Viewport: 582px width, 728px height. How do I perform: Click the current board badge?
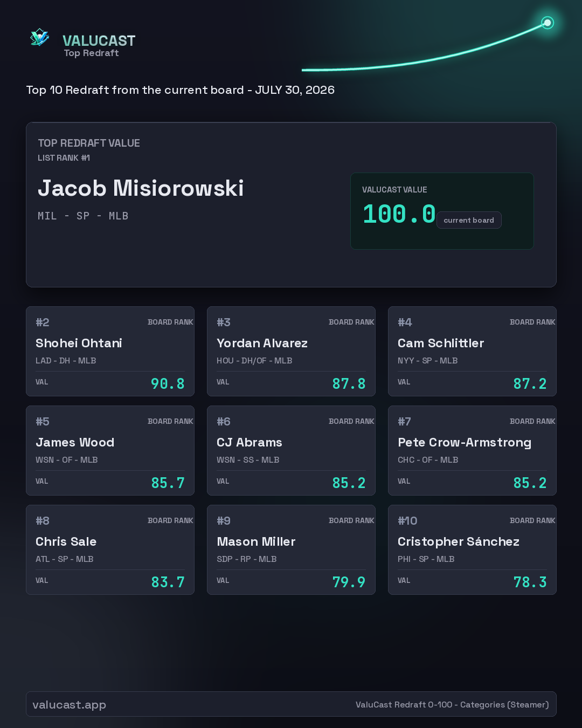pos(469,220)
